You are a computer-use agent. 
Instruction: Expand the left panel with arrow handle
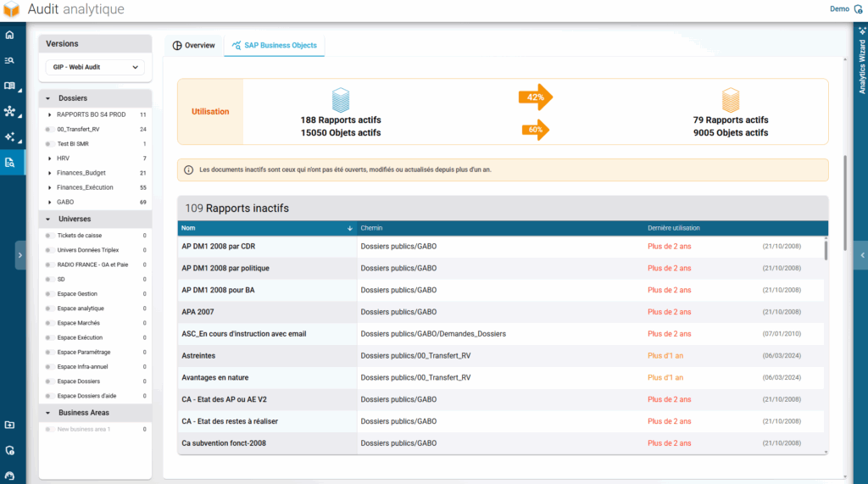20,255
